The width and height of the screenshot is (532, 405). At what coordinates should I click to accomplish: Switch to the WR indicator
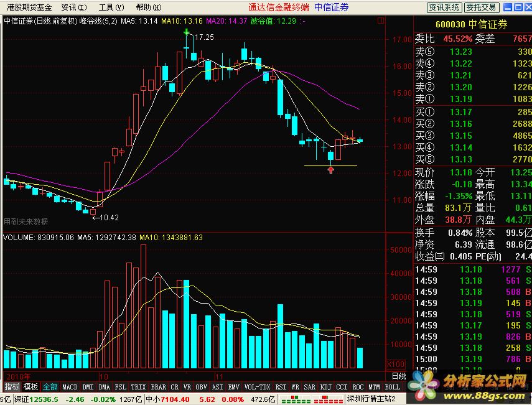295,387
